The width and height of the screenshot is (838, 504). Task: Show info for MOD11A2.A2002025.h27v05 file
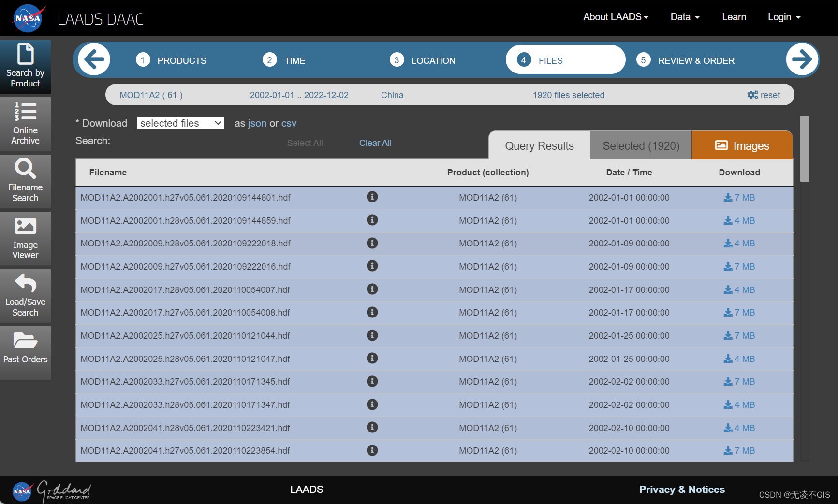[x=372, y=335]
